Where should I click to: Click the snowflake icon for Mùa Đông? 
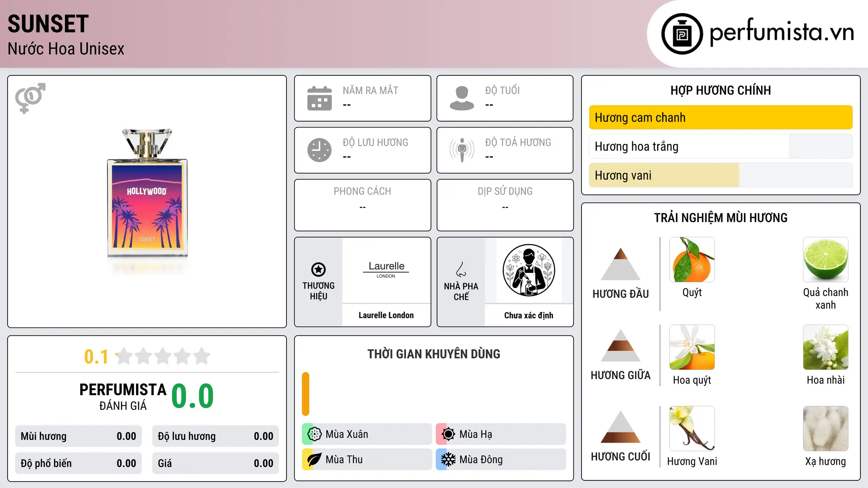tap(448, 460)
